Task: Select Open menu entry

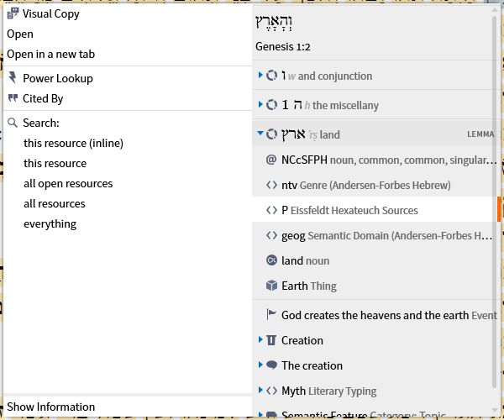Action: tap(128, 34)
